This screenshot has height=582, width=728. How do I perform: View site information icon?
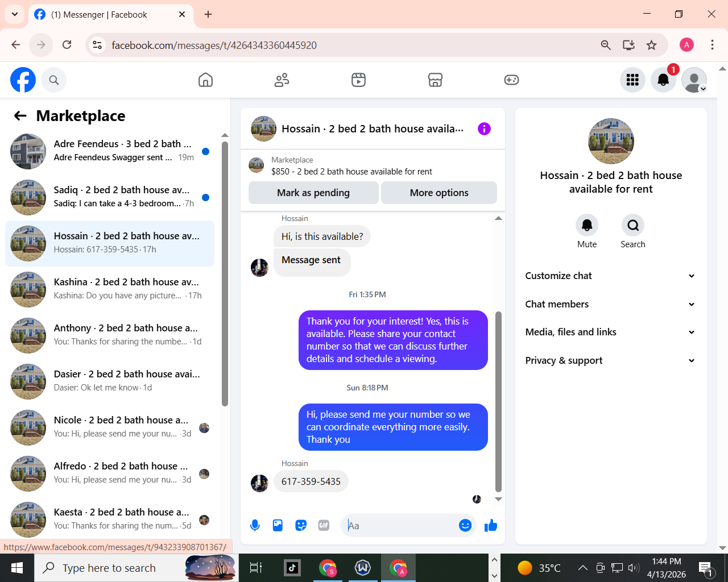coord(97,45)
